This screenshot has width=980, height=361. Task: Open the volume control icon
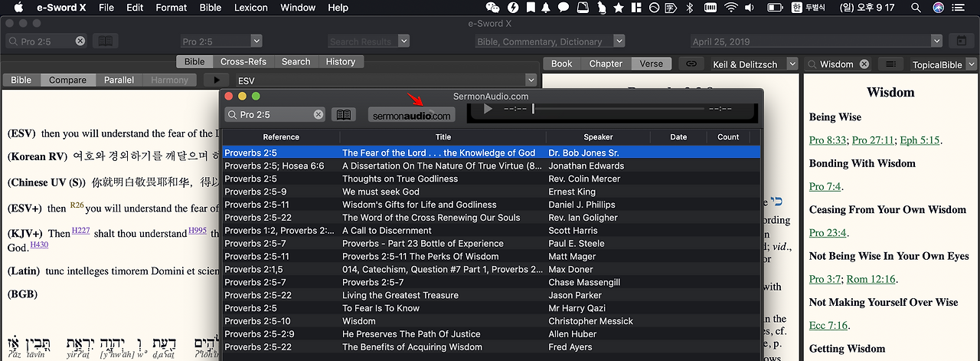coord(750,7)
